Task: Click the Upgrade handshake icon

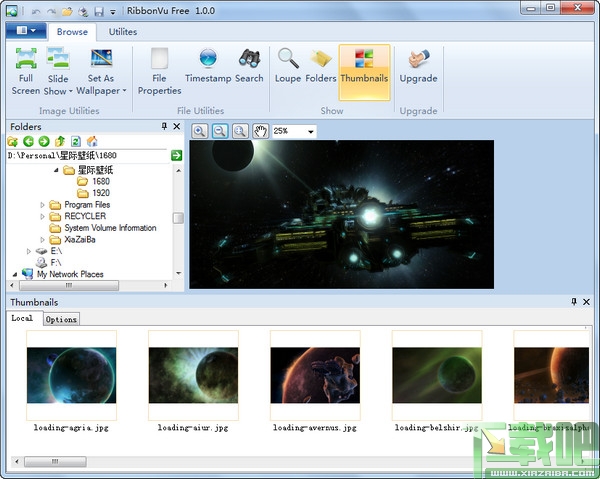Action: click(x=418, y=59)
